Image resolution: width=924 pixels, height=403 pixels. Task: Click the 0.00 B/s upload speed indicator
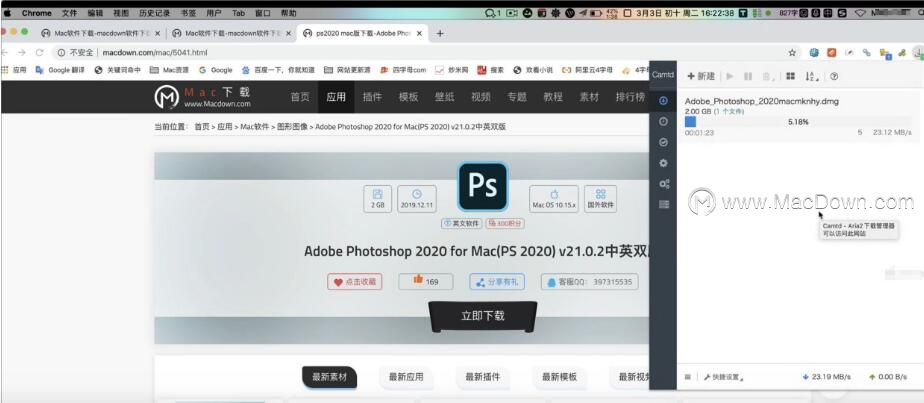(x=887, y=376)
